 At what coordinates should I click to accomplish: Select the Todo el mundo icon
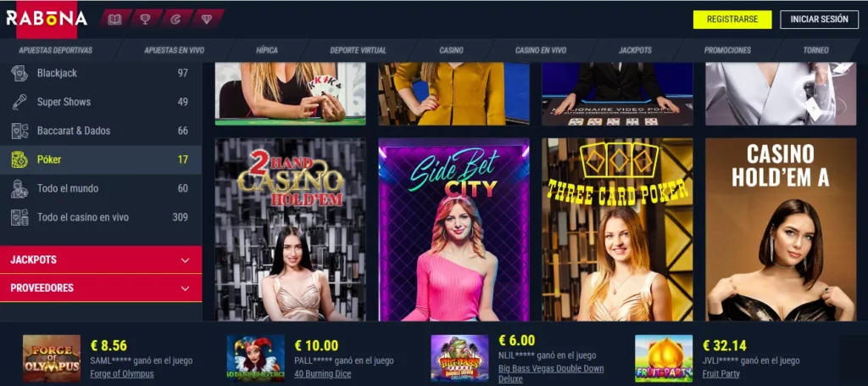(x=19, y=188)
